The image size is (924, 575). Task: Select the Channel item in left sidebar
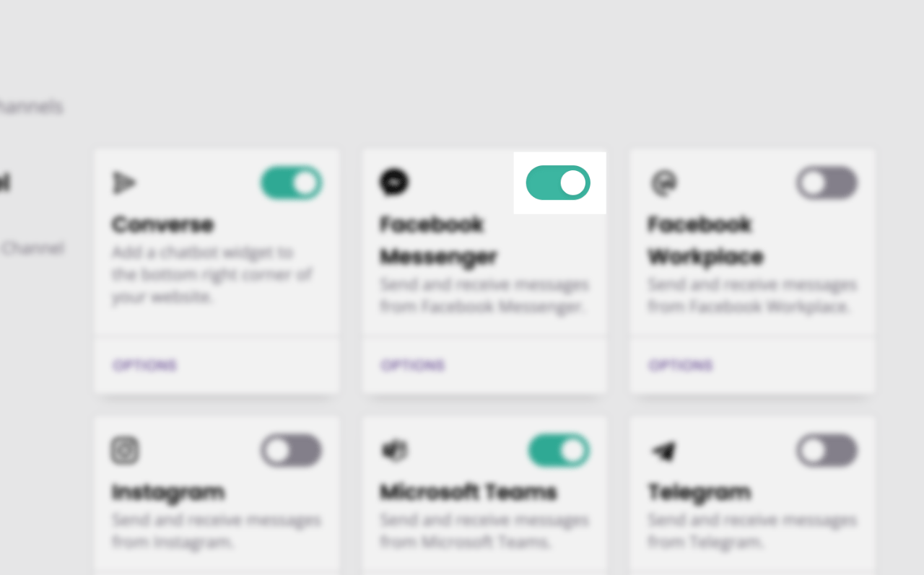click(32, 248)
